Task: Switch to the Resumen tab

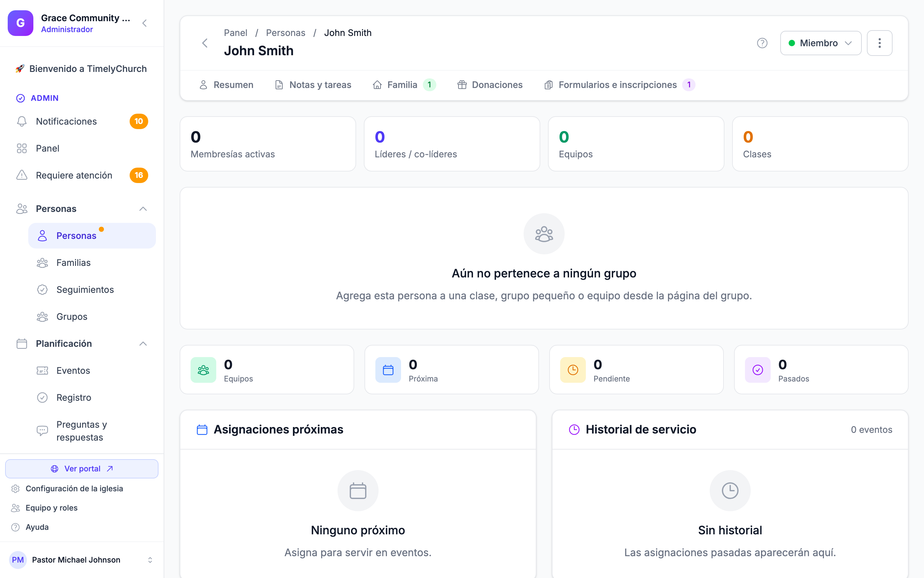Action: point(227,85)
